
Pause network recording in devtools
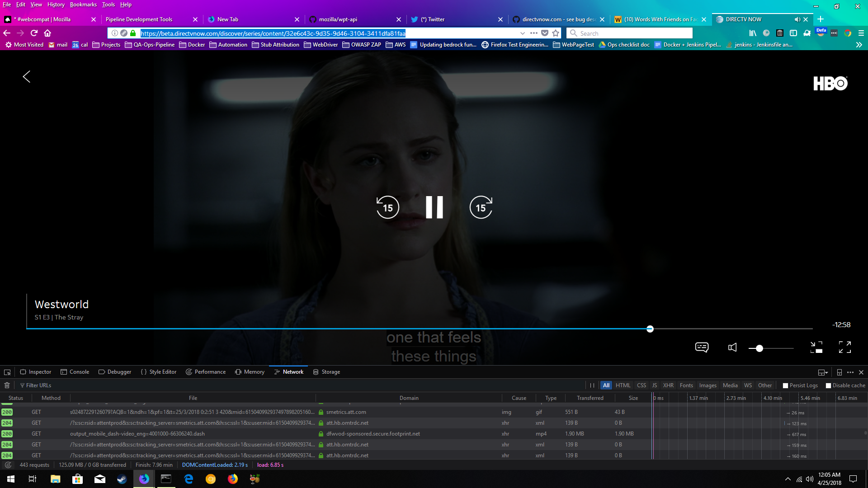[x=592, y=385]
